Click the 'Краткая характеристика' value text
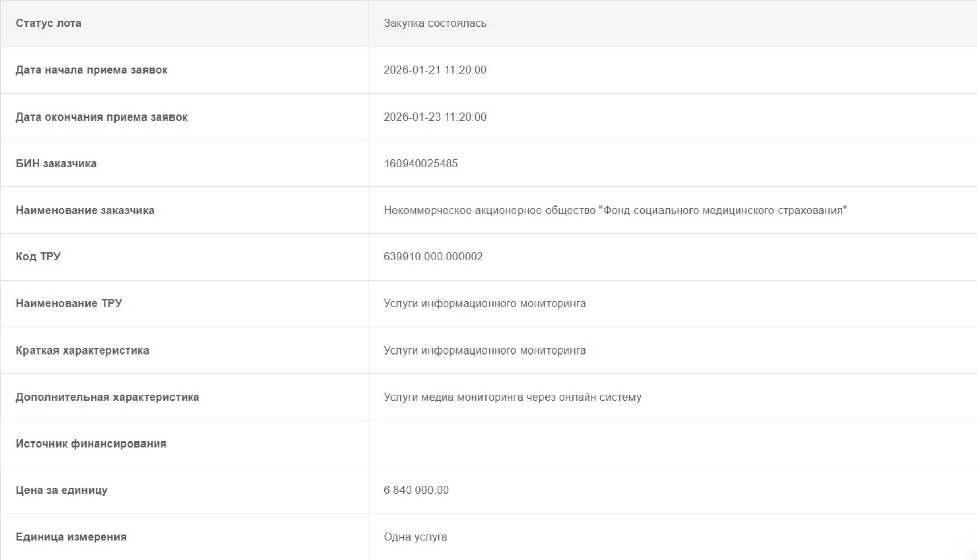The height and width of the screenshot is (560, 977). (x=484, y=350)
